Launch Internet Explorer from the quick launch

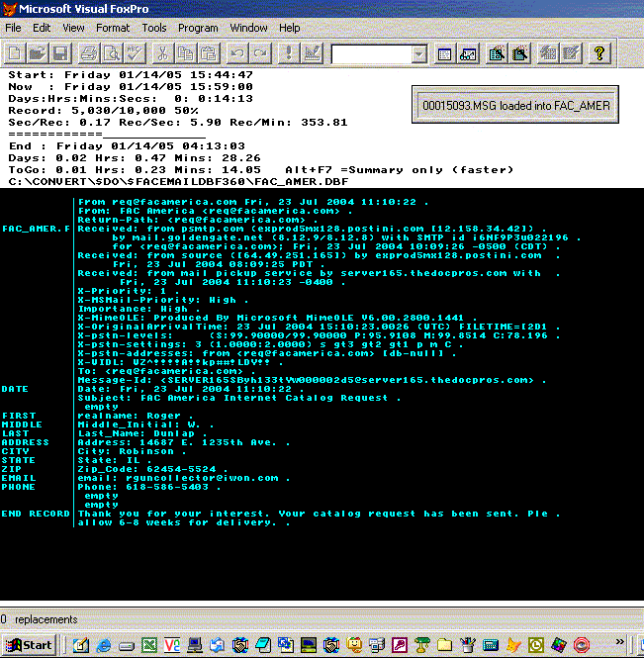coord(103,645)
